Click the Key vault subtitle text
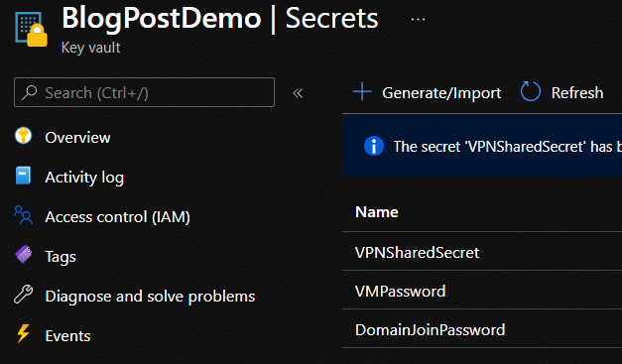622x364 pixels. click(x=90, y=48)
